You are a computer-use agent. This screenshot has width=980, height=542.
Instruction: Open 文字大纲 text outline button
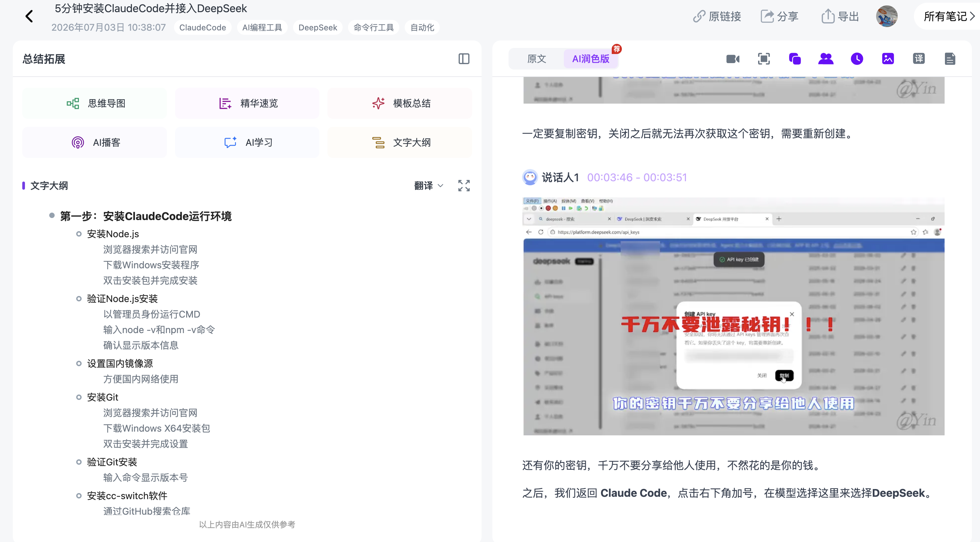pos(400,142)
